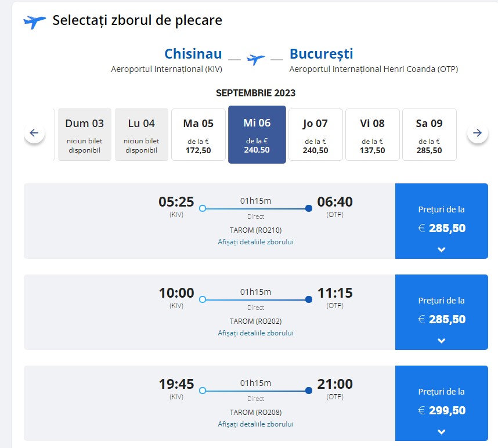Image resolution: width=498 pixels, height=448 pixels.
Task: Click the airplane icon between Chisinau and București
Action: click(x=255, y=59)
